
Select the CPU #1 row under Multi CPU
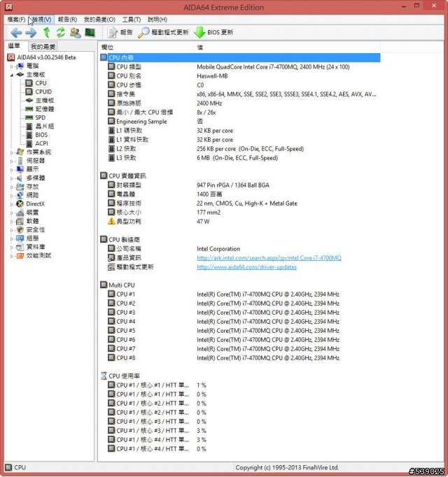pos(240,294)
